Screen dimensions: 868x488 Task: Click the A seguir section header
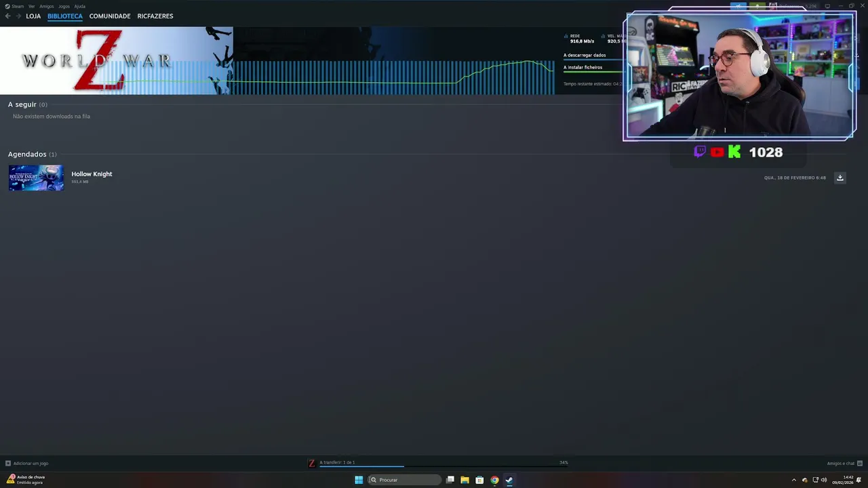[28, 104]
